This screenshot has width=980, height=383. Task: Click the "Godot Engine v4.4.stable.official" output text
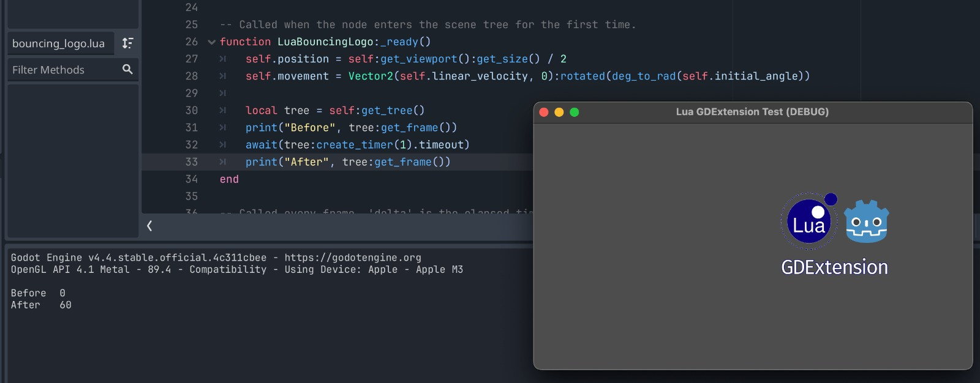pyautogui.click(x=138, y=258)
